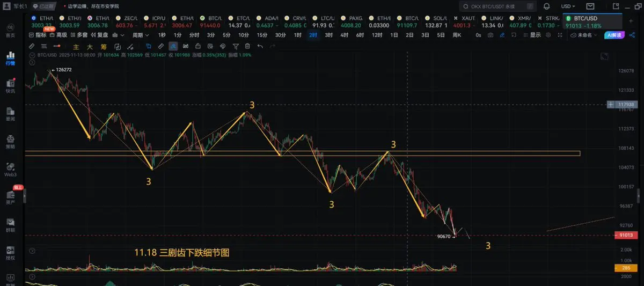Expand the 未命名 layout dropdown

[584, 35]
